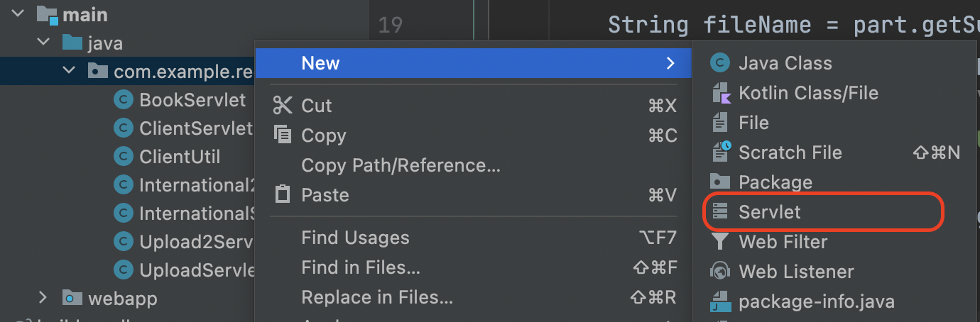Screen dimensions: 980x322
Task: Select Find Usages menu entry
Action: [355, 238]
